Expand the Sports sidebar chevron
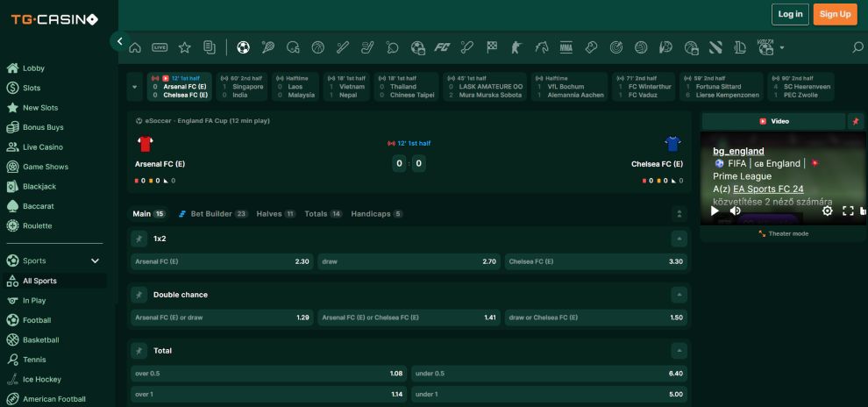 coord(96,261)
